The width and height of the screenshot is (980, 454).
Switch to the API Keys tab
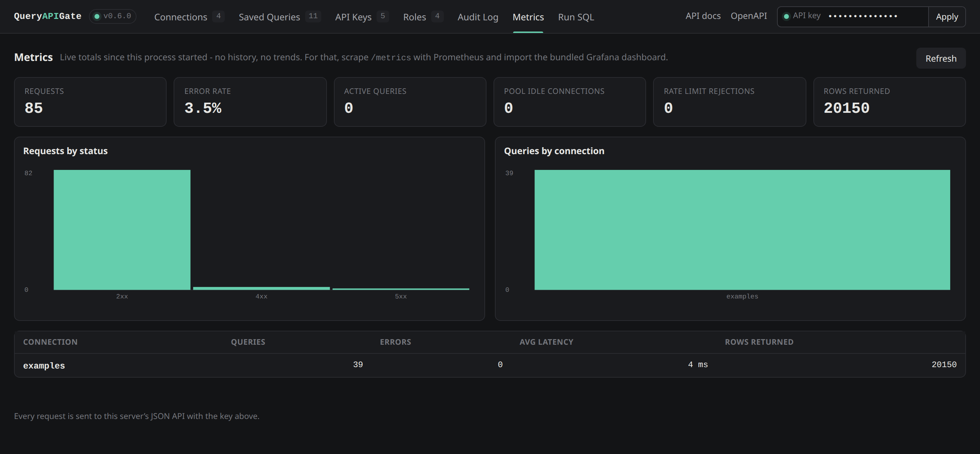tap(362, 17)
